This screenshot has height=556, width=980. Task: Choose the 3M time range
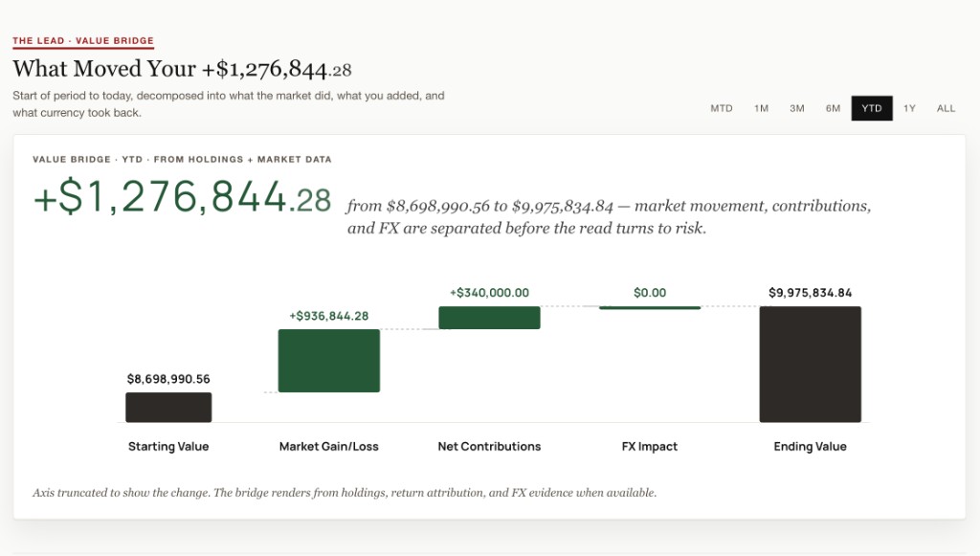pyautogui.click(x=797, y=108)
